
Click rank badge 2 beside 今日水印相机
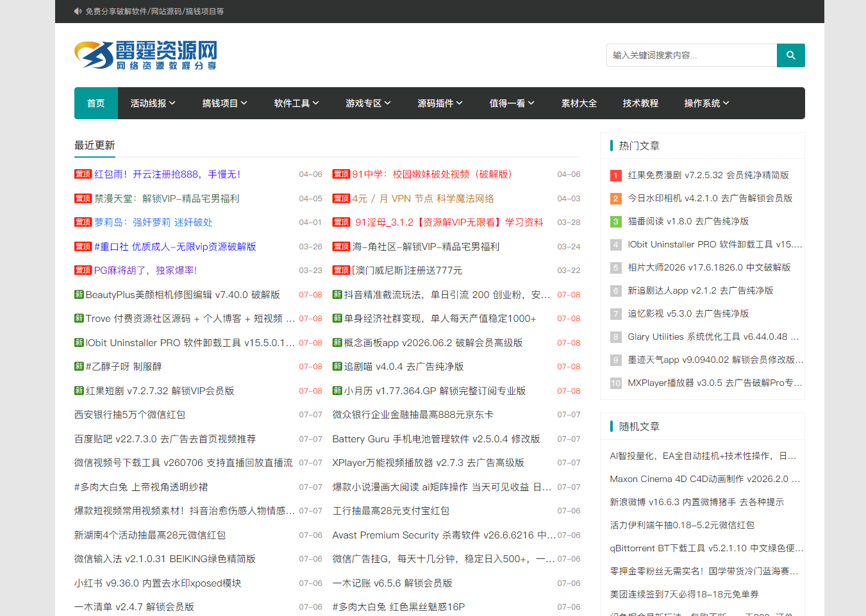click(615, 199)
